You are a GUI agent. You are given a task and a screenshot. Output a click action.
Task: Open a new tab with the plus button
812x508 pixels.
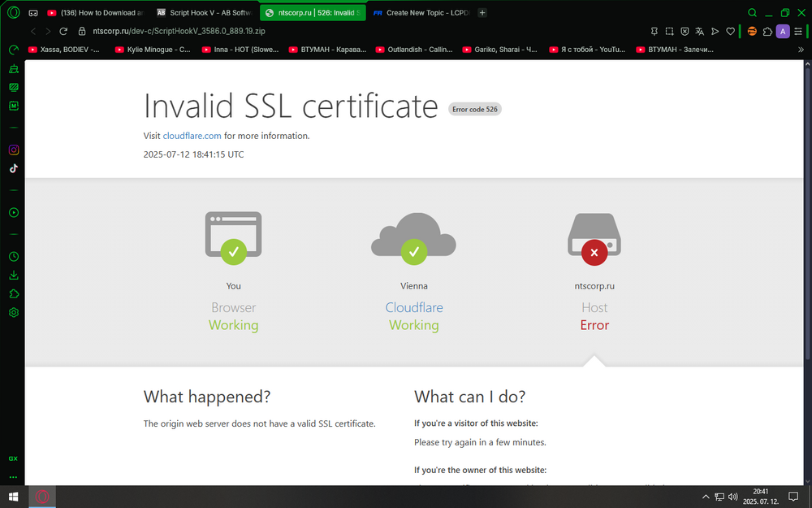482,13
